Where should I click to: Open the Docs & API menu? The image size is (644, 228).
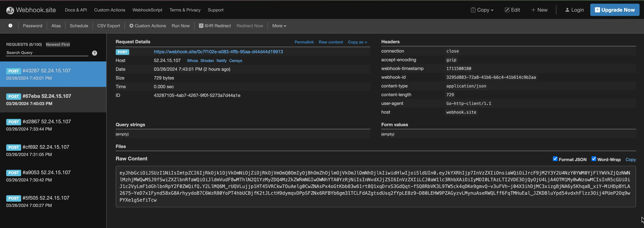click(x=76, y=10)
